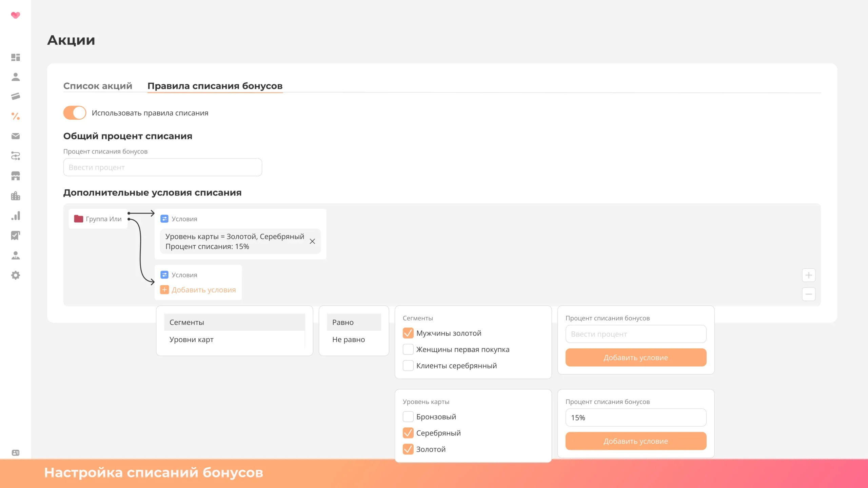Uncheck the Мужчины золотой segment checkbox

408,333
